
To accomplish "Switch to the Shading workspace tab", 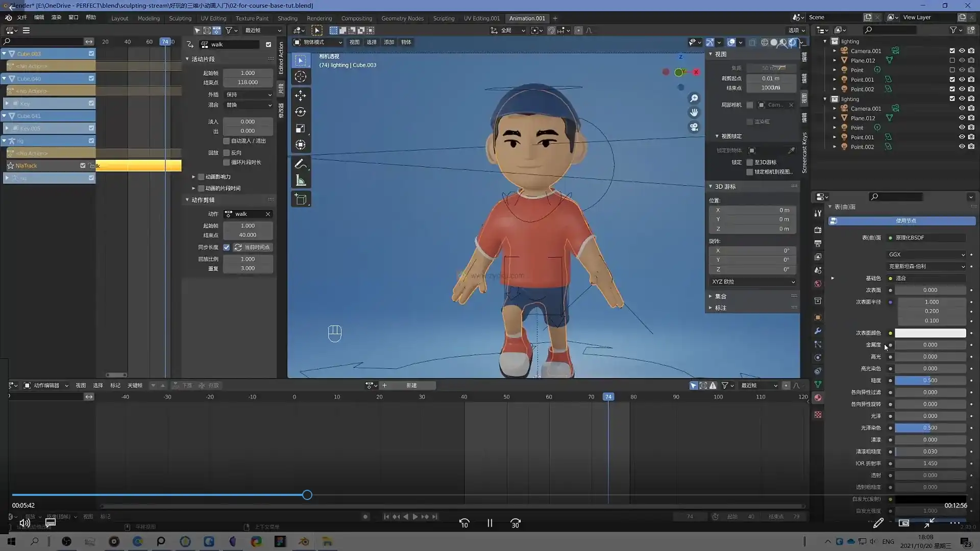I will (x=287, y=18).
